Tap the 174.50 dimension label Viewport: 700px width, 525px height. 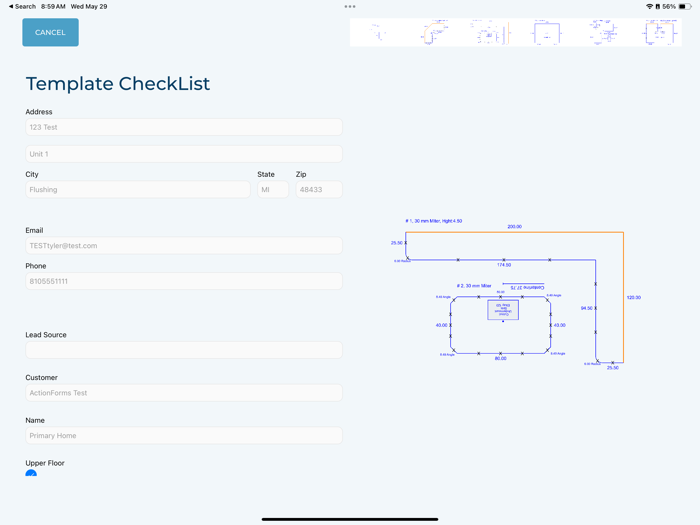[x=504, y=265]
